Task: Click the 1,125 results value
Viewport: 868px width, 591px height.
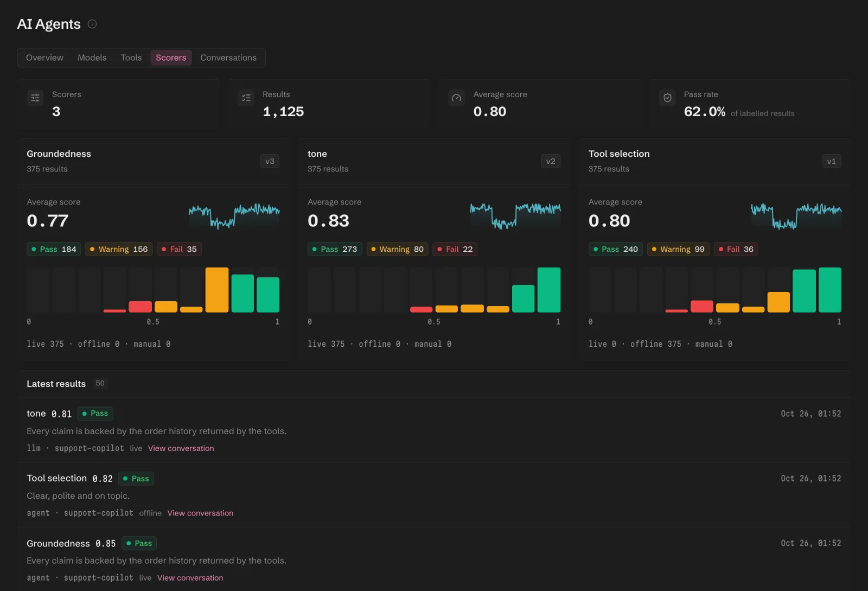Action: point(283,112)
